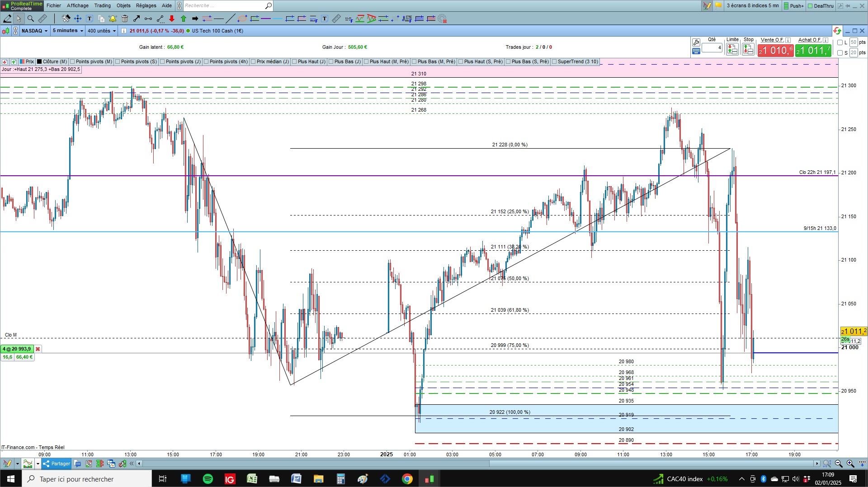This screenshot has height=487, width=868.
Task: Enable the Prix médian (J) checkbox
Action: coord(253,61)
